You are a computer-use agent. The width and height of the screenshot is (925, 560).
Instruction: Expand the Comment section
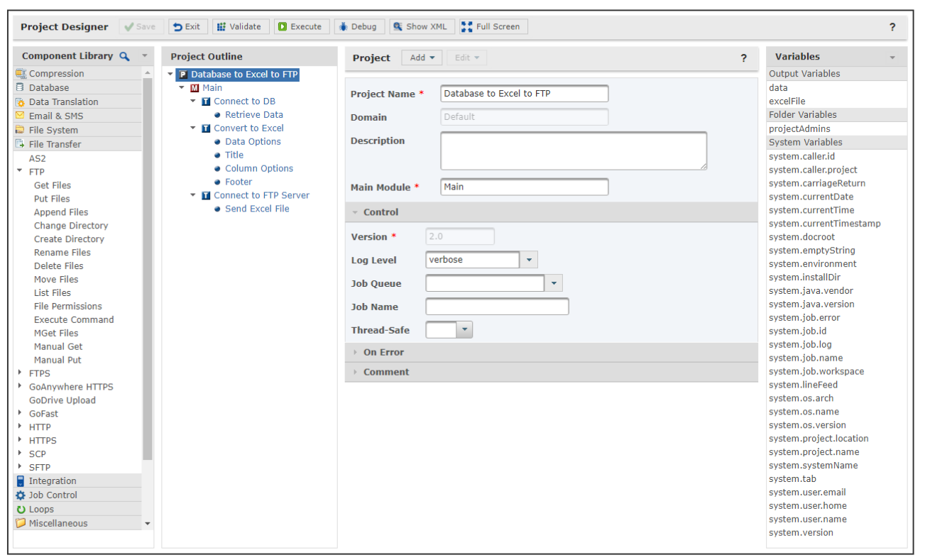pyautogui.click(x=385, y=372)
